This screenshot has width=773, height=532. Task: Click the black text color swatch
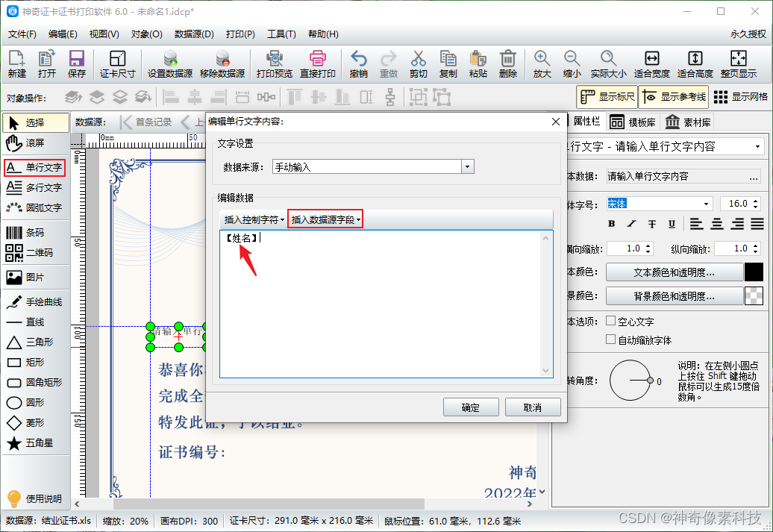tap(754, 272)
